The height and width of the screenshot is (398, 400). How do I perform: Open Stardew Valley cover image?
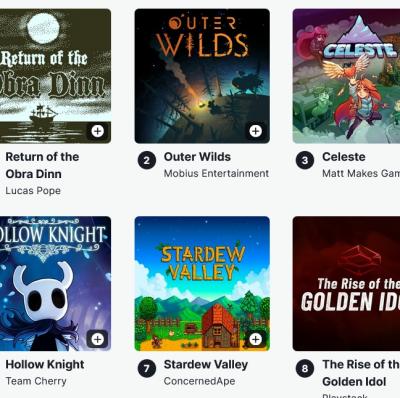(x=202, y=284)
